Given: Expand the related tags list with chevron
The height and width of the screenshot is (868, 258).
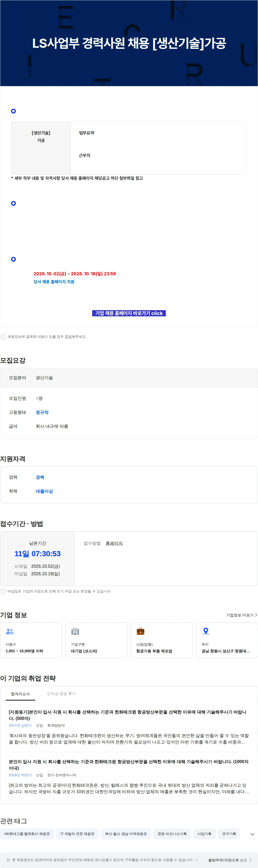Looking at the screenshot, I should point(252,834).
